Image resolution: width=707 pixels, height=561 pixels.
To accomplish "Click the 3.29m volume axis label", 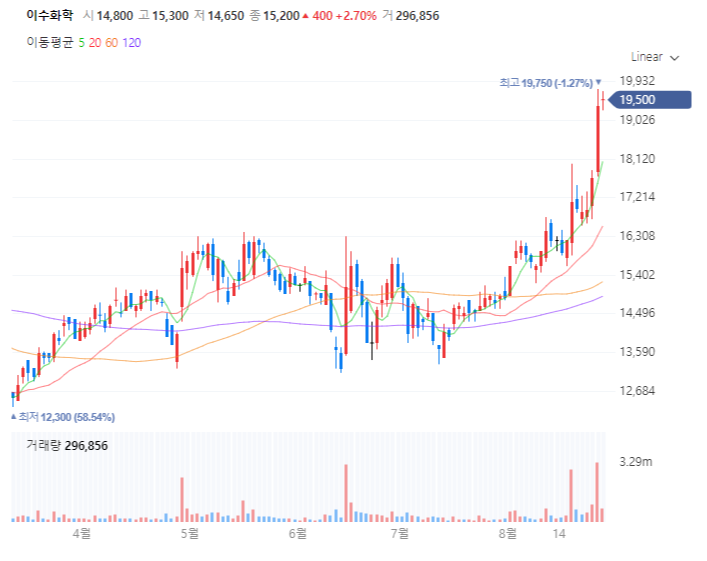I will pos(636,462).
